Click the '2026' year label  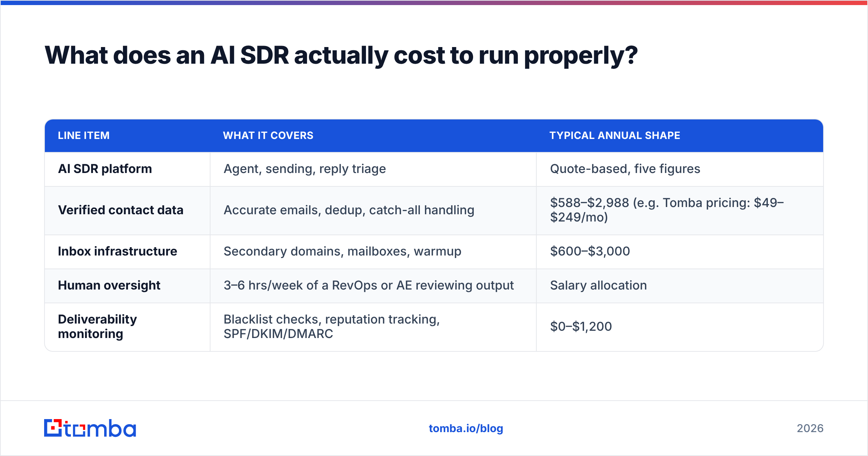point(810,428)
